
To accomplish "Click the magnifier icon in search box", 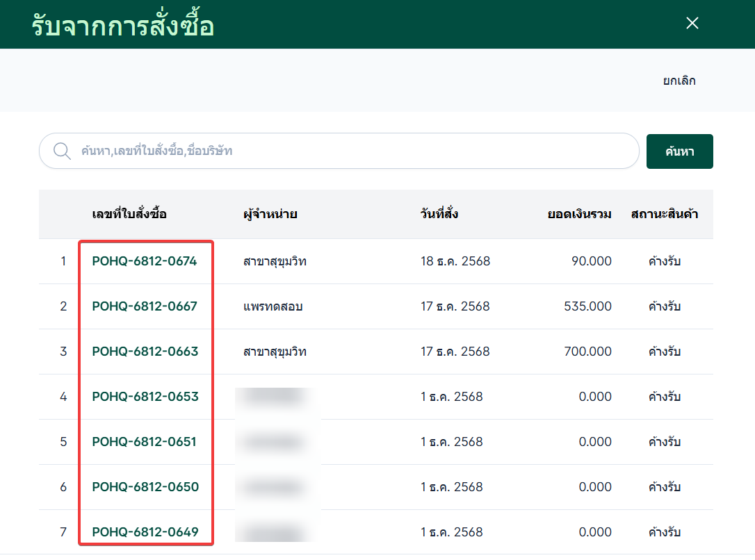I will (62, 151).
